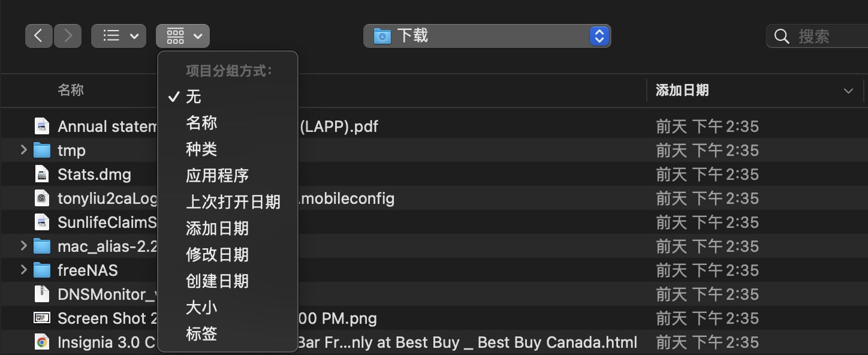The height and width of the screenshot is (355, 868).
Task: Open the list view options button
Action: 119,36
